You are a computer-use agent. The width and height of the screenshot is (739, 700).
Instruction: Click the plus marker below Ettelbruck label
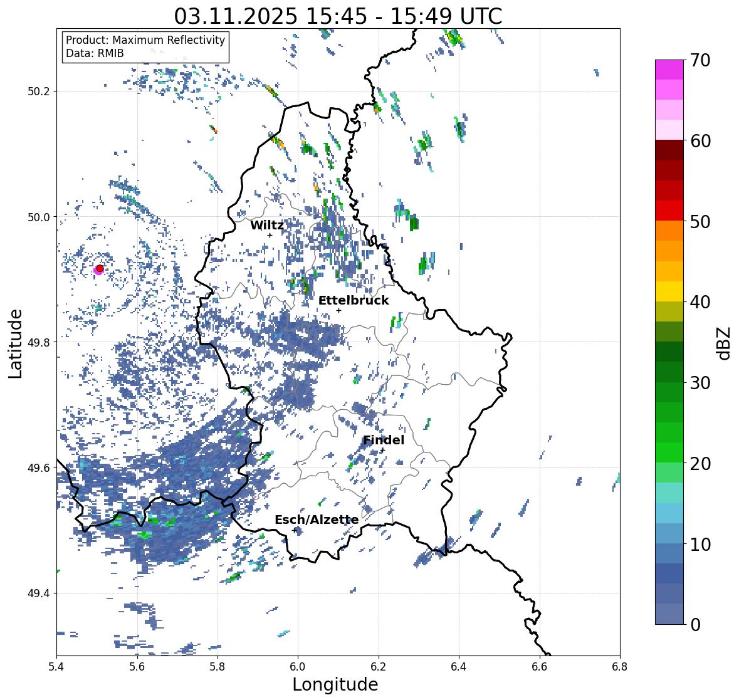[338, 310]
